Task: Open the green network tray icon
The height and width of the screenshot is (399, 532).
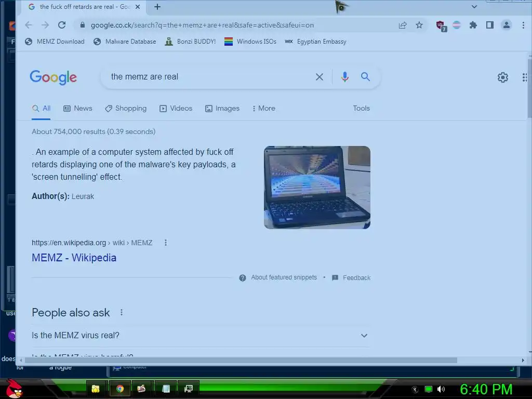Action: [x=429, y=389]
